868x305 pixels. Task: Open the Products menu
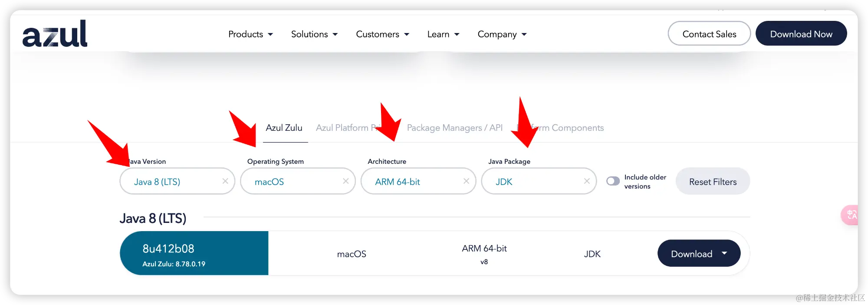[x=250, y=34]
